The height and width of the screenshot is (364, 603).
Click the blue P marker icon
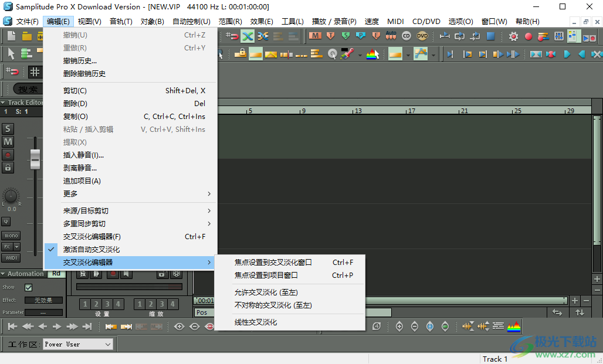coord(360,36)
